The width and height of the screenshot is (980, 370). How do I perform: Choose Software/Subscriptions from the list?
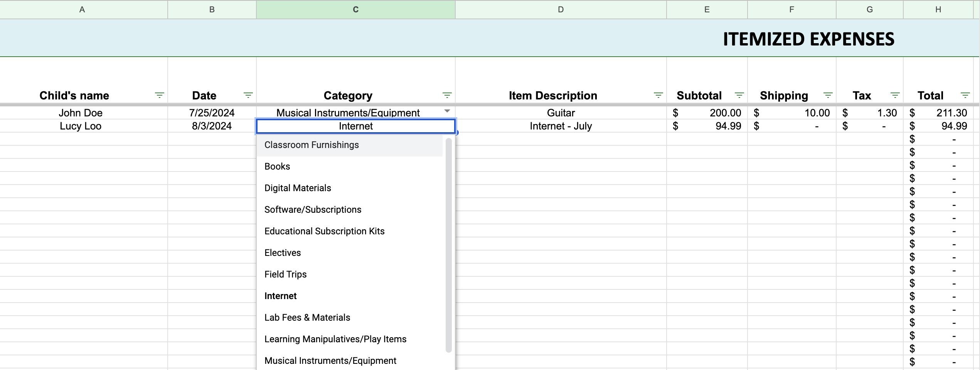coord(313,209)
